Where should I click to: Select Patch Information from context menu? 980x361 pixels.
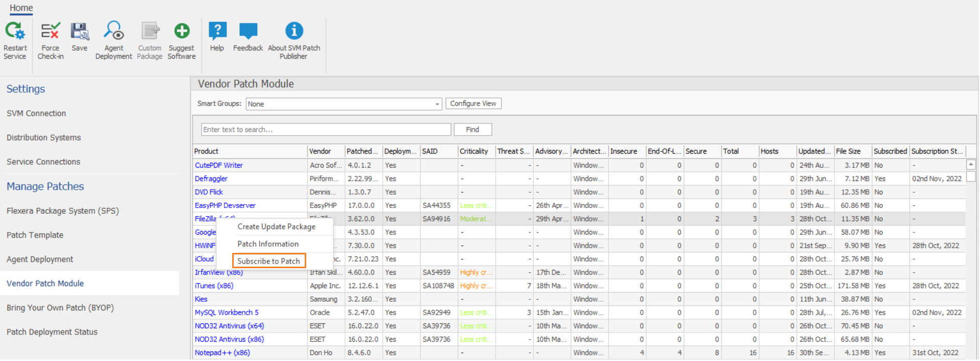268,244
